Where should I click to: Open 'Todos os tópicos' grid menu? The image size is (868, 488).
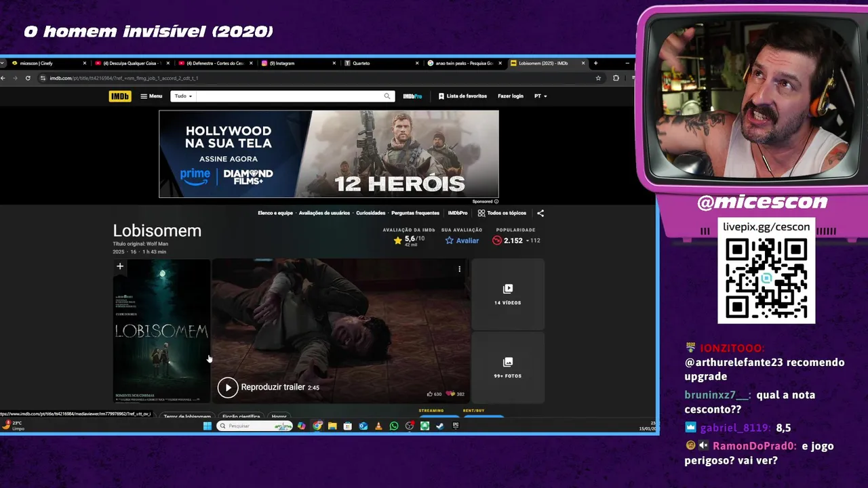(x=502, y=213)
